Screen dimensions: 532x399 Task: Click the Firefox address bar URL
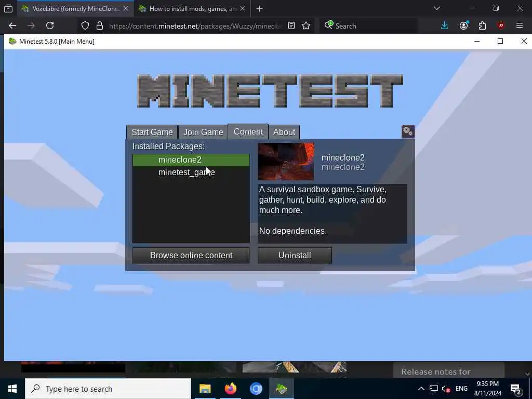195,26
